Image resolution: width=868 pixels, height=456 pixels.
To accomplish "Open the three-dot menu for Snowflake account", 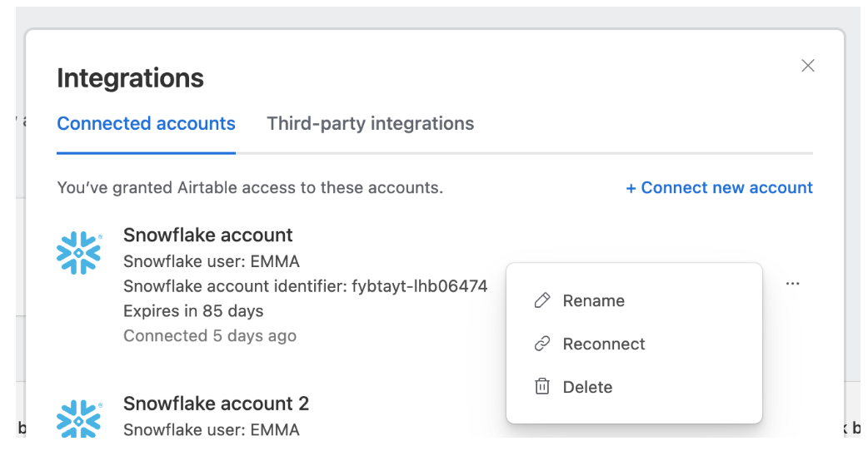I will tap(793, 284).
